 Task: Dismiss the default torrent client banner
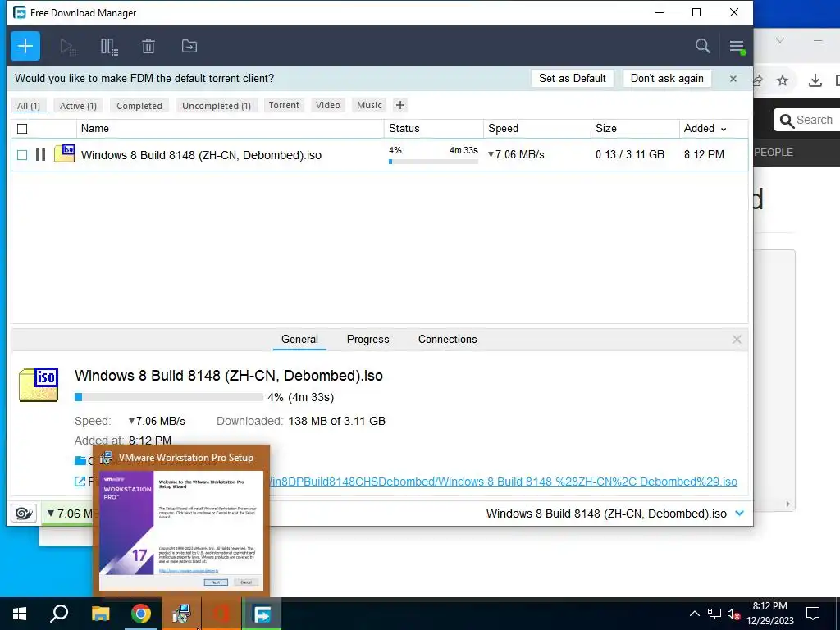733,79
